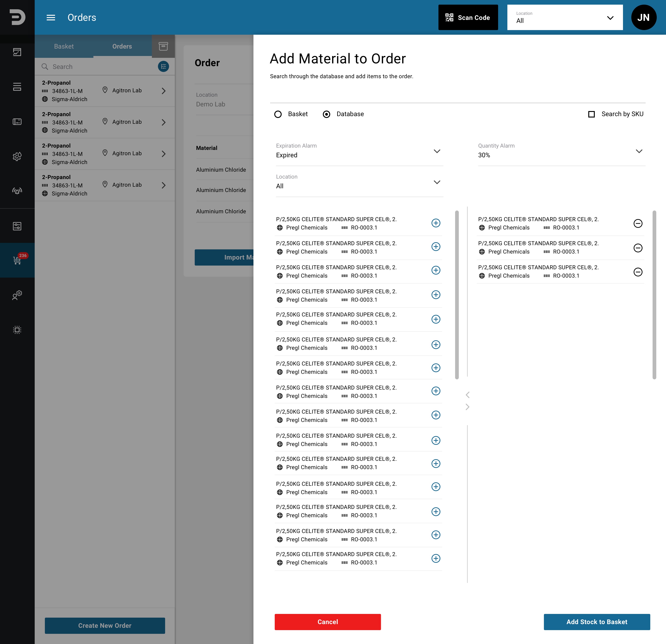Click Create New Order button
The width and height of the screenshot is (666, 644).
105,625
